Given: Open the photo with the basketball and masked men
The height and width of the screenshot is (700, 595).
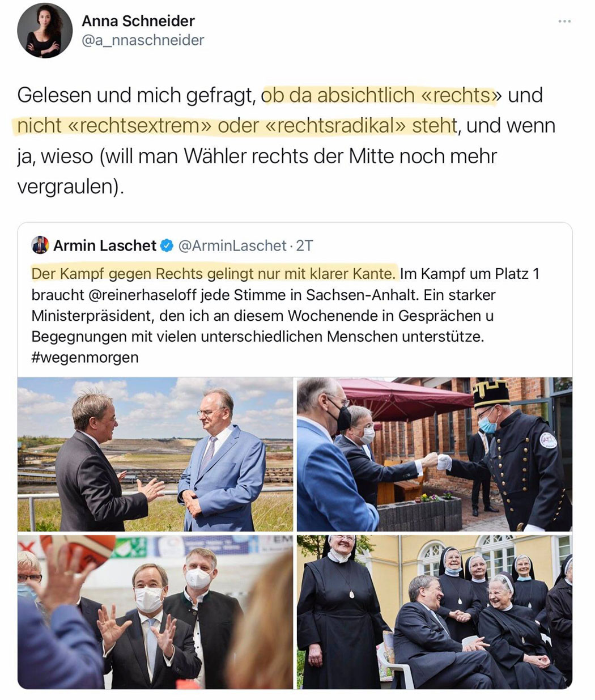Looking at the screenshot, I should (155, 612).
